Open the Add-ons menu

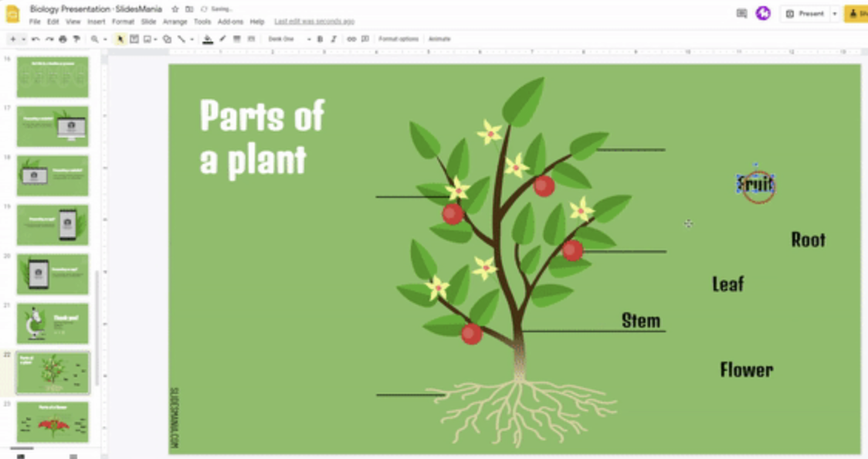(x=230, y=22)
